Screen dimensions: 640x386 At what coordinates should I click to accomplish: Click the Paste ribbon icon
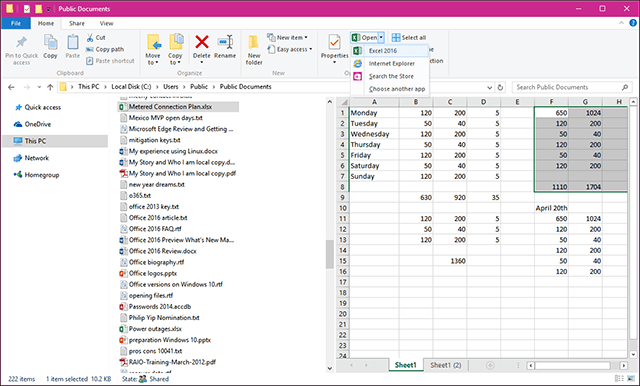tap(73, 42)
